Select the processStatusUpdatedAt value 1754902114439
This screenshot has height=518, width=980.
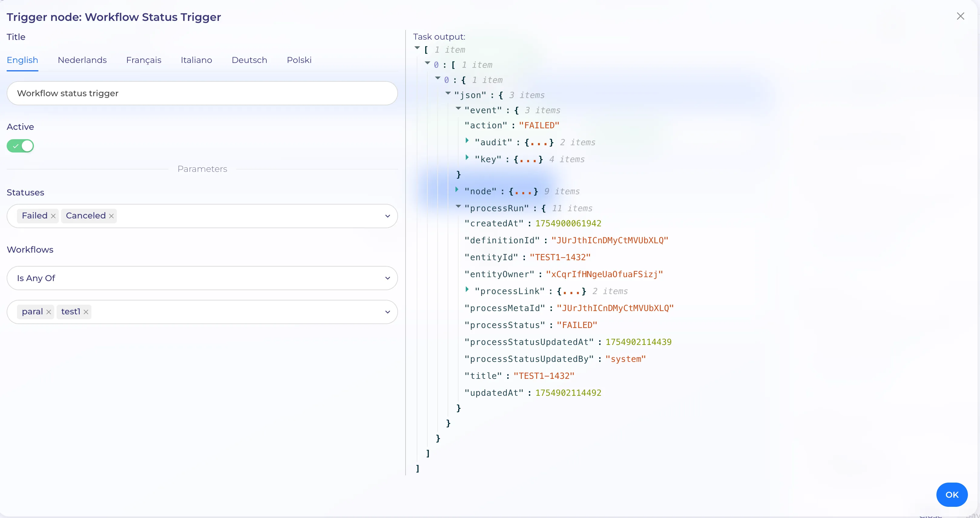tap(639, 342)
